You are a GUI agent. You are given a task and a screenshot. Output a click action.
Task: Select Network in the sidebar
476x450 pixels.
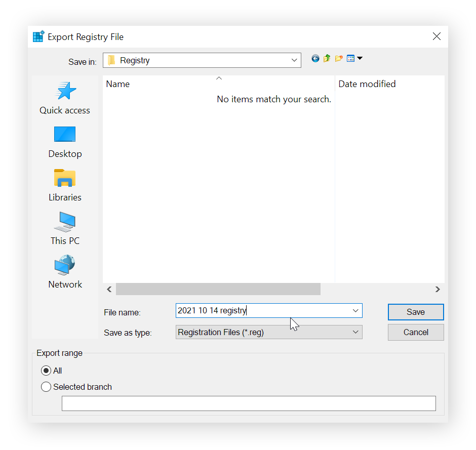point(64,272)
